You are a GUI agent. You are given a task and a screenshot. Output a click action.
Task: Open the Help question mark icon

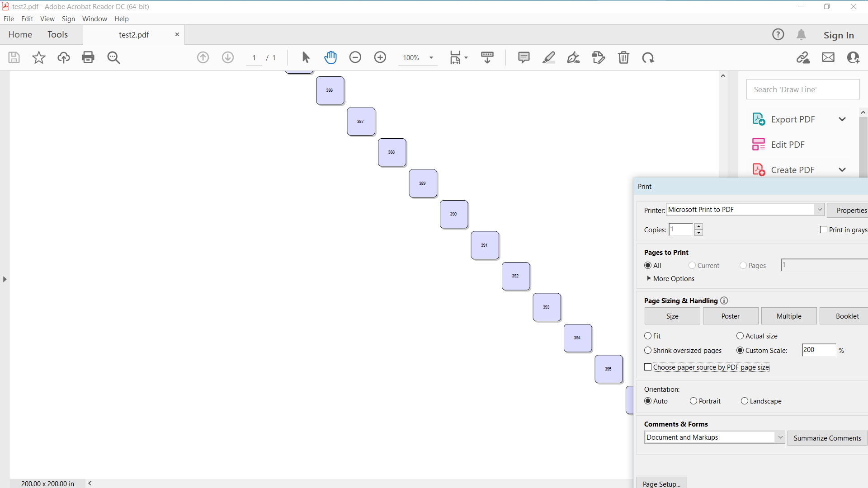(x=778, y=34)
